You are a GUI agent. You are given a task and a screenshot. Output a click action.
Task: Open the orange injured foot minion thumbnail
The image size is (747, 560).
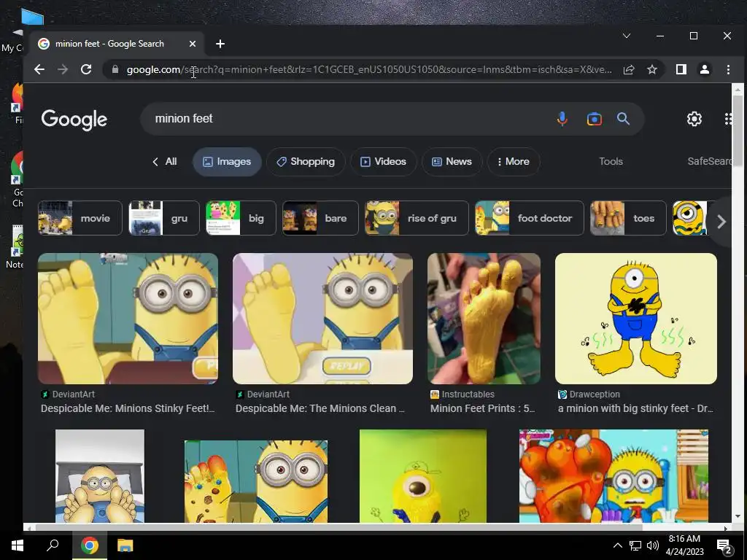[614, 476]
